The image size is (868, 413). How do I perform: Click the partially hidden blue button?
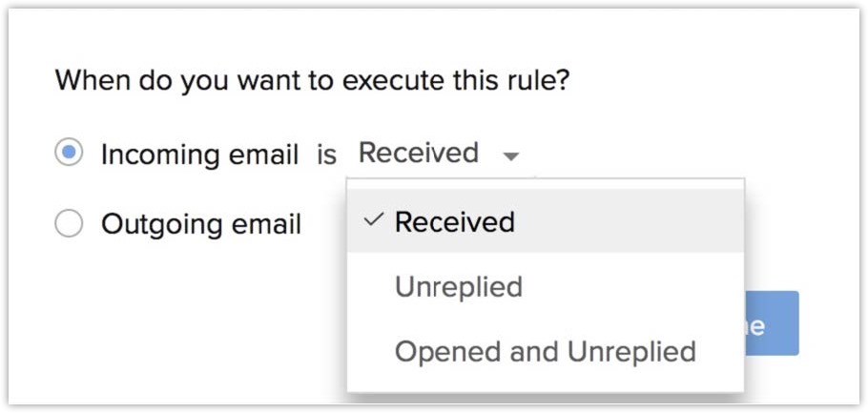point(771,324)
